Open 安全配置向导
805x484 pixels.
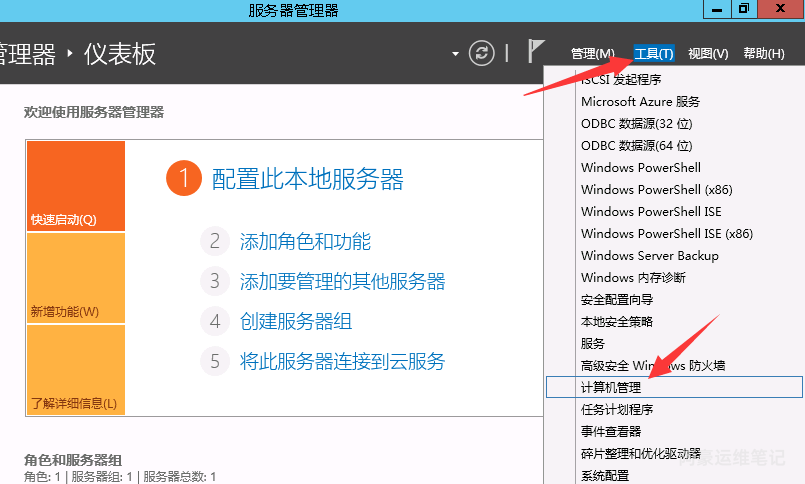coord(617,300)
